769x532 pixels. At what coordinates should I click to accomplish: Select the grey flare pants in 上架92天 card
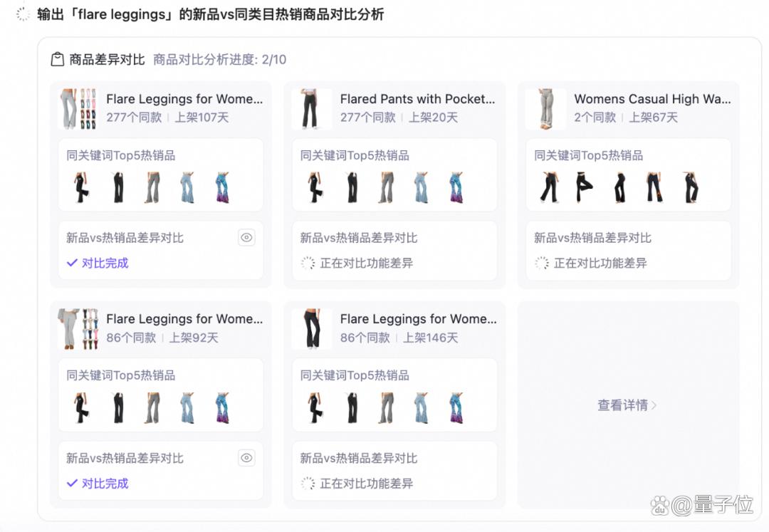tap(152, 408)
